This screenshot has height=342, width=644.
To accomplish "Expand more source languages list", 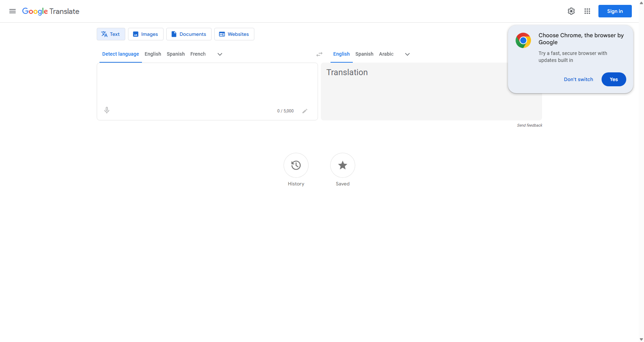I will (x=220, y=54).
